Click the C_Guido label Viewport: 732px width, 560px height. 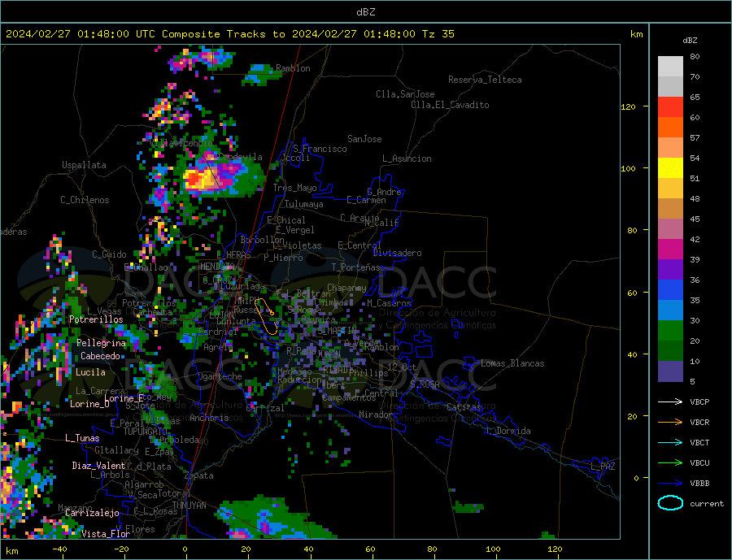click(109, 254)
